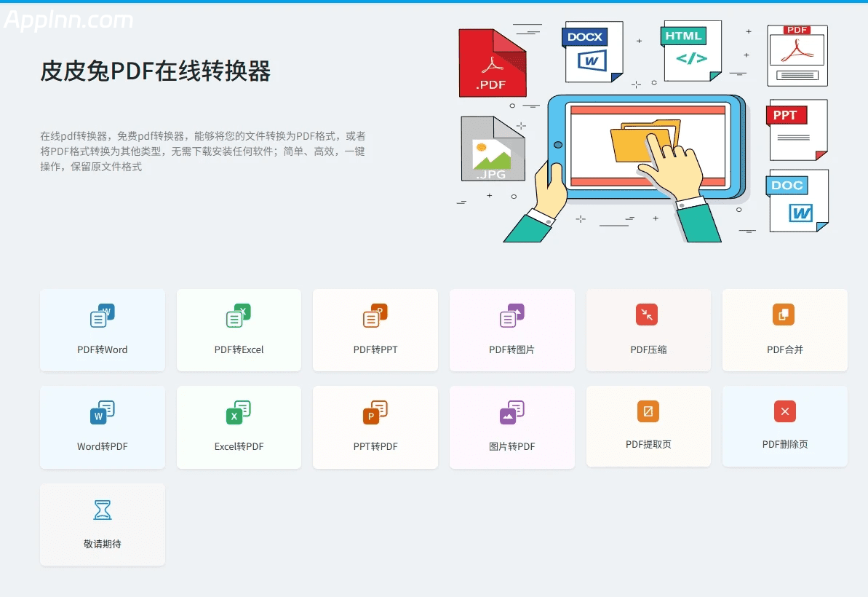Screen dimensions: 868x597
Task: Select the 图片转PDF text label
Action: click(511, 446)
